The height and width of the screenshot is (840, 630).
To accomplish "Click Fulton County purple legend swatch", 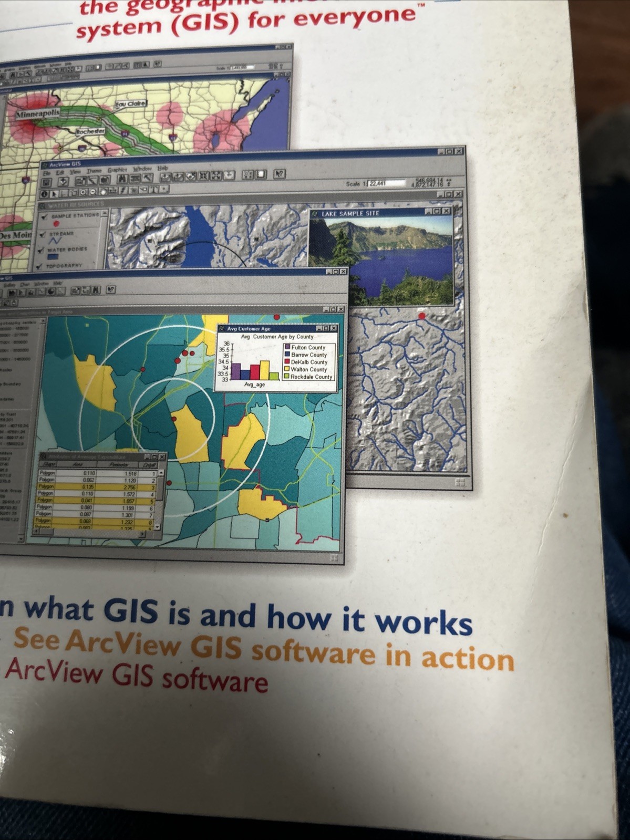I will pyautogui.click(x=287, y=347).
